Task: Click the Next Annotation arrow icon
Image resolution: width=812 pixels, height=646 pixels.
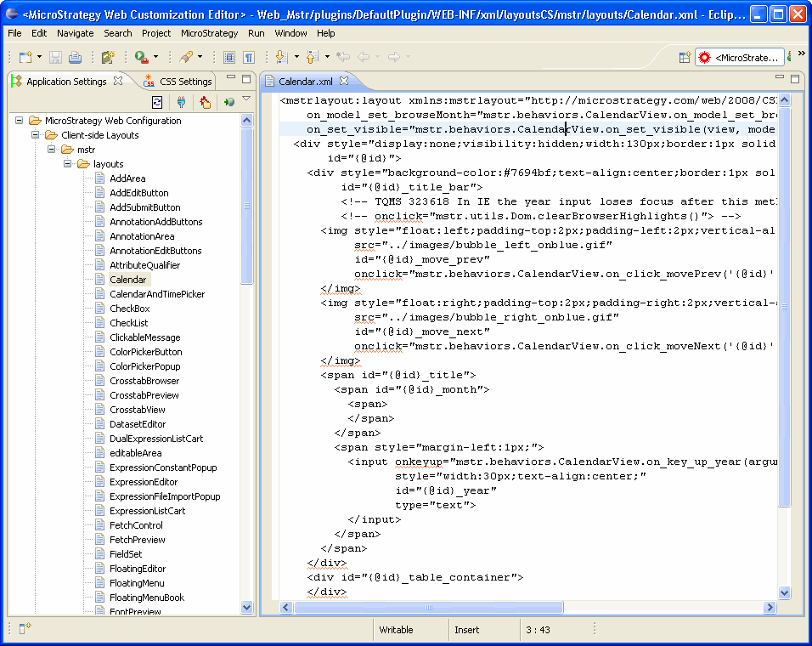Action: (281, 57)
